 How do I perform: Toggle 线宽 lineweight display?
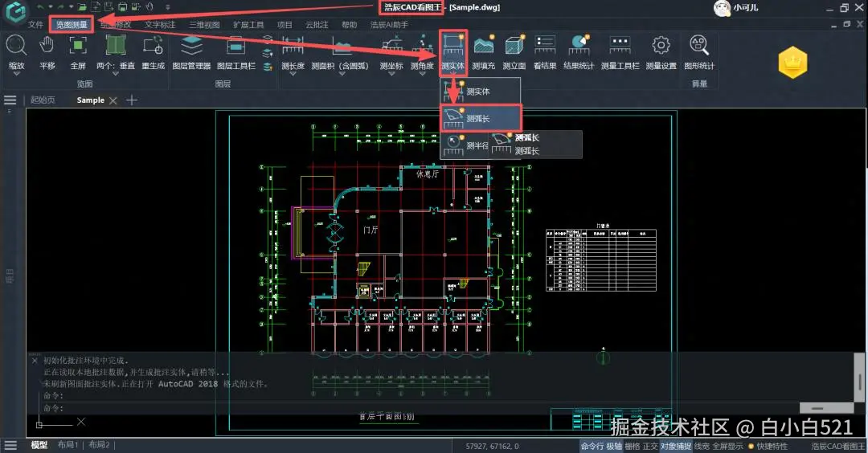pos(702,446)
